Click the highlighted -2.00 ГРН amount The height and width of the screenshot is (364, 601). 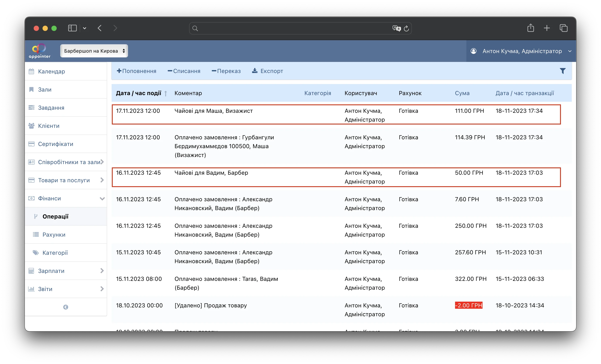pyautogui.click(x=469, y=305)
